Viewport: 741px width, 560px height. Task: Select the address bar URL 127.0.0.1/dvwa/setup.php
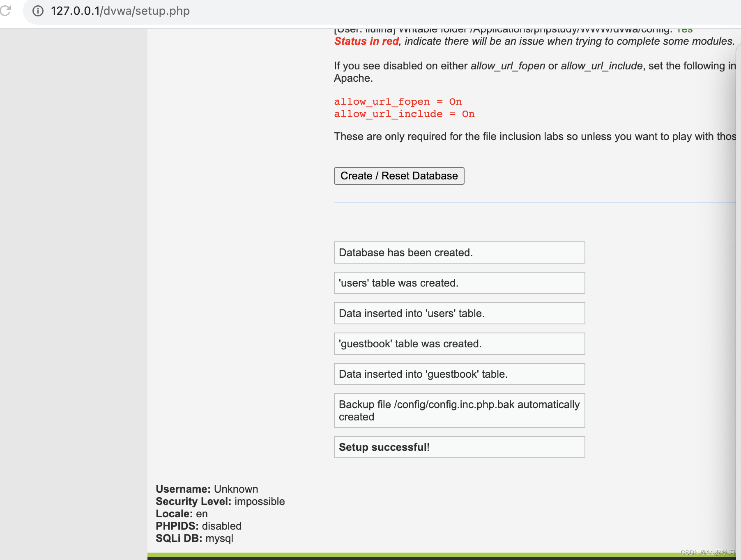[x=120, y=11]
